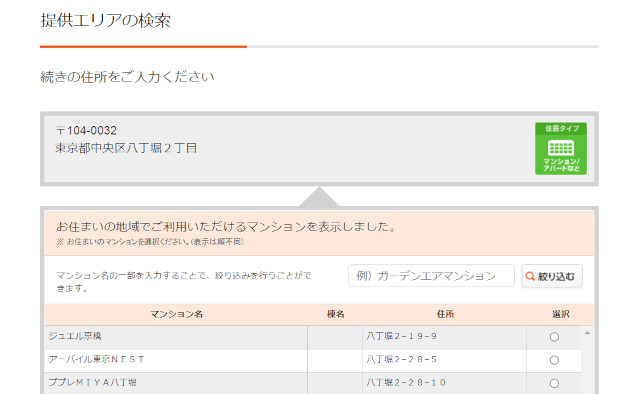640x394 pixels.
Task: Select radio button for アーバイル東京NEST
Action: (x=554, y=360)
